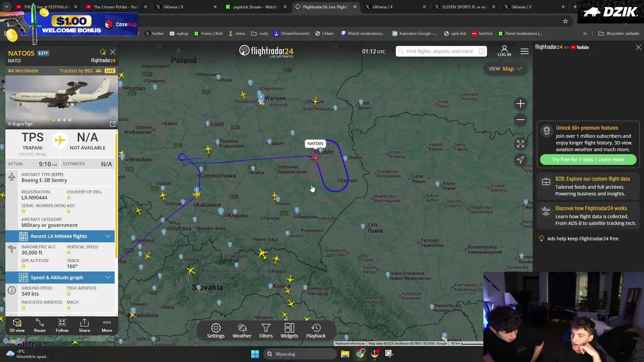Zoom out of the map
The height and width of the screenshot is (362, 644).
point(520,120)
